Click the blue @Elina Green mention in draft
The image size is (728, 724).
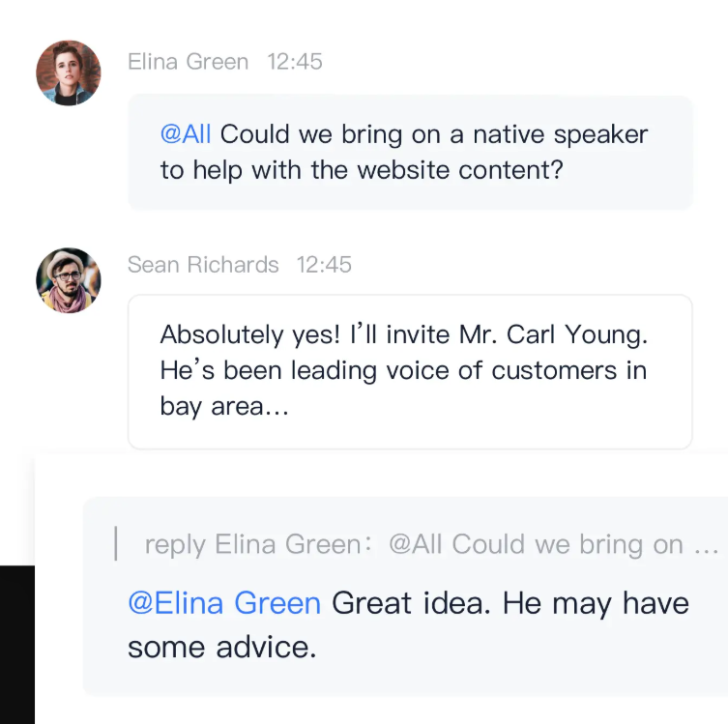coord(224,604)
